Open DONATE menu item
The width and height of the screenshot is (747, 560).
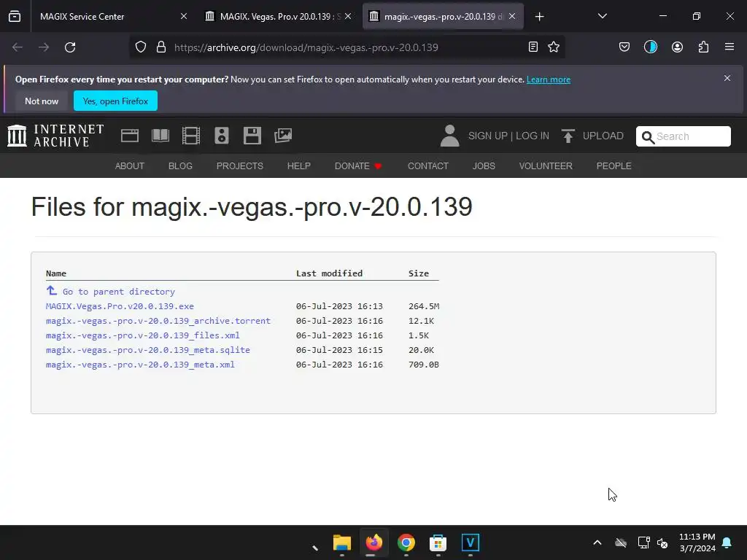coord(358,166)
